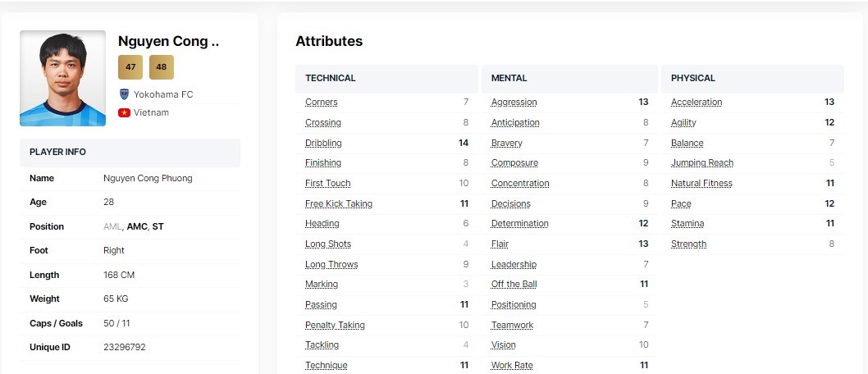Click the Yokohama FC club crest icon
Screen dimensions: 868x374
[124, 94]
